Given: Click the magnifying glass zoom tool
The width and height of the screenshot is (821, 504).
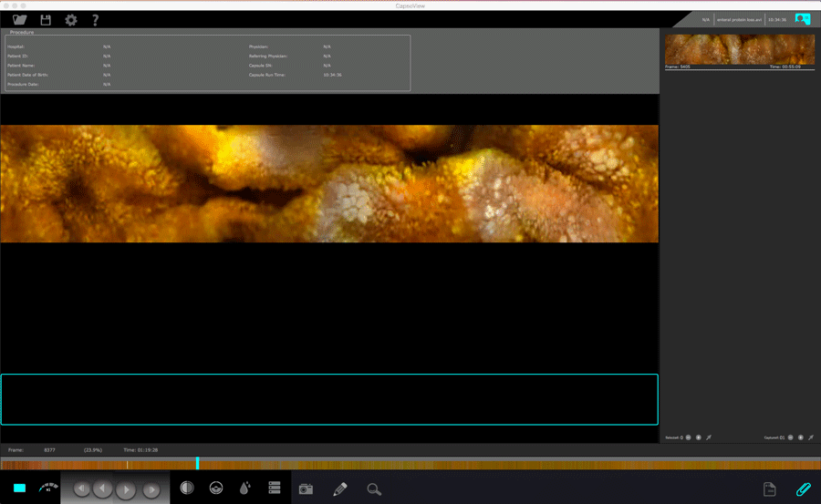Looking at the screenshot, I should click(374, 489).
